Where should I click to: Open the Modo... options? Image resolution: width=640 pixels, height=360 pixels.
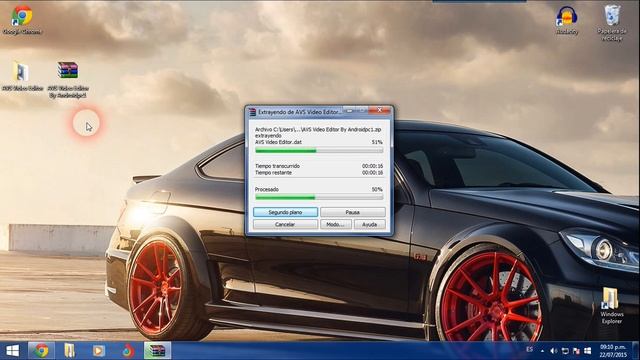(x=336, y=224)
